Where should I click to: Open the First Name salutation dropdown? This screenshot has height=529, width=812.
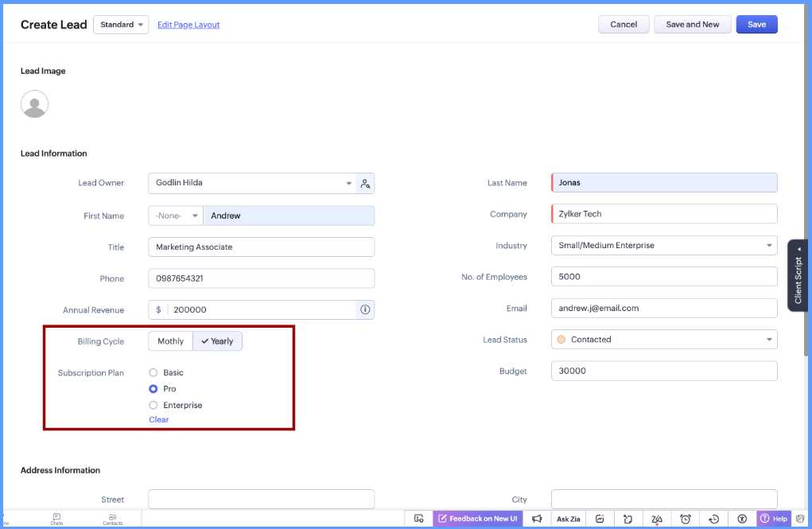point(175,215)
